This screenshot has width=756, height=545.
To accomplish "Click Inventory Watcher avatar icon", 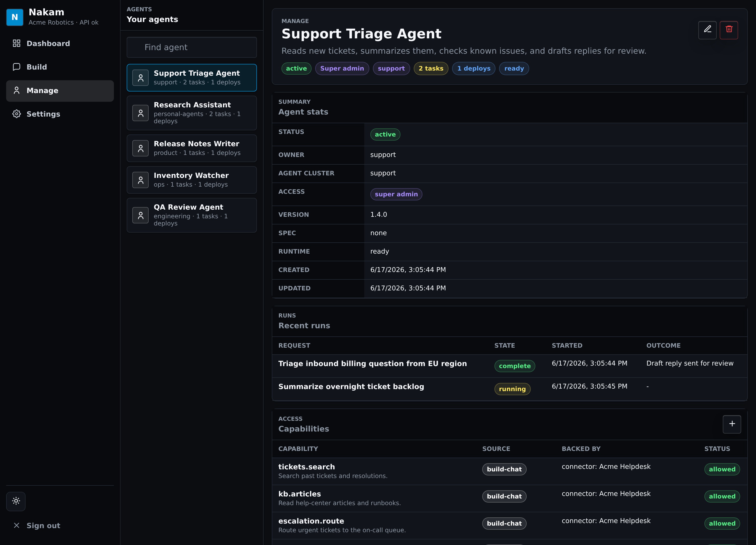I will [x=141, y=180].
